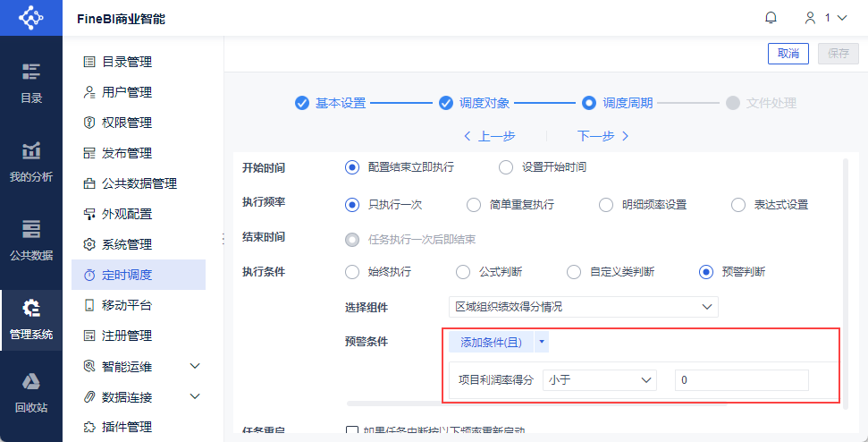The width and height of the screenshot is (868, 442).
Task: Click the notification bell icon
Action: click(x=771, y=18)
